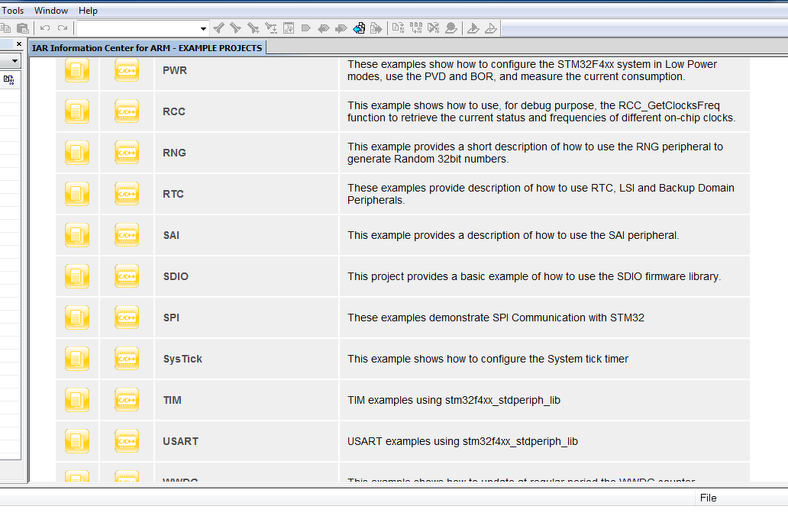The image size is (788, 532).
Task: Click the Toggle Breakpoint icon
Action: pyautogui.click(x=451, y=28)
